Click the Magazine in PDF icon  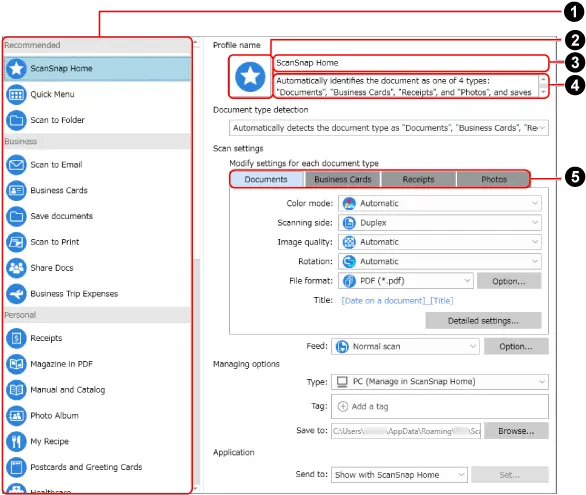16,364
